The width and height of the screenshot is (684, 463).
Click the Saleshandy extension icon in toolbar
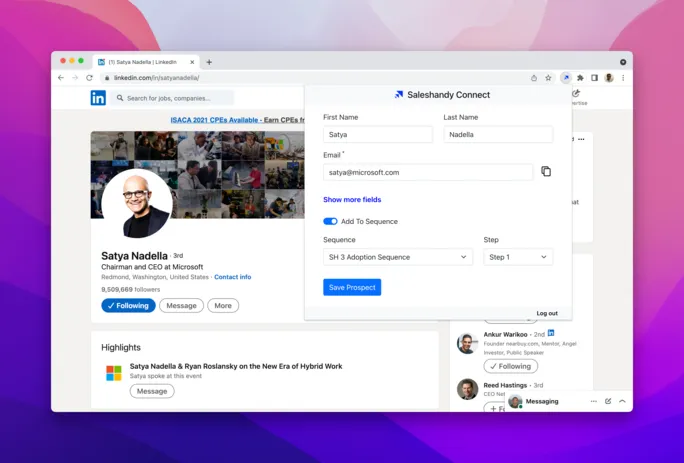pos(566,78)
